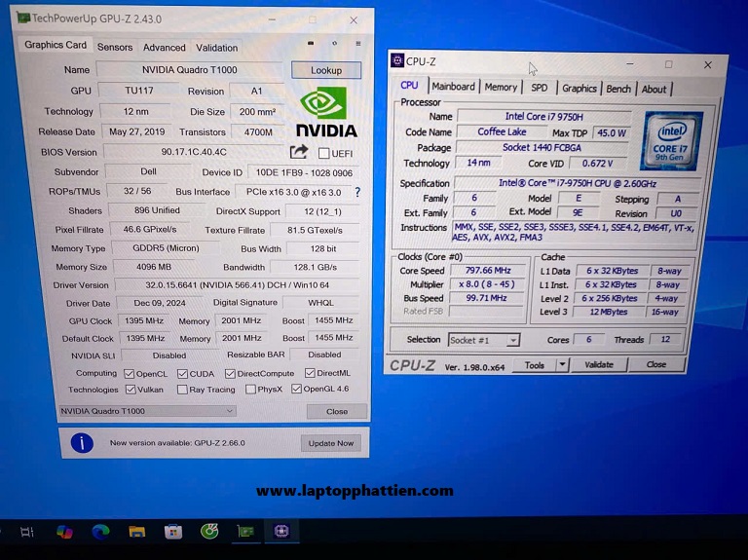This screenshot has height=560, width=748.
Task: Click the blue info icon in update bar
Action: pos(82,443)
